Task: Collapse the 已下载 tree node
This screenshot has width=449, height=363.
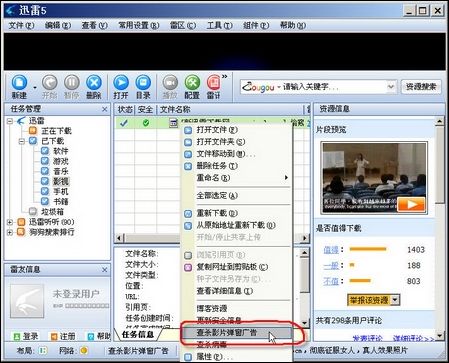Action: pyautogui.click(x=22, y=141)
